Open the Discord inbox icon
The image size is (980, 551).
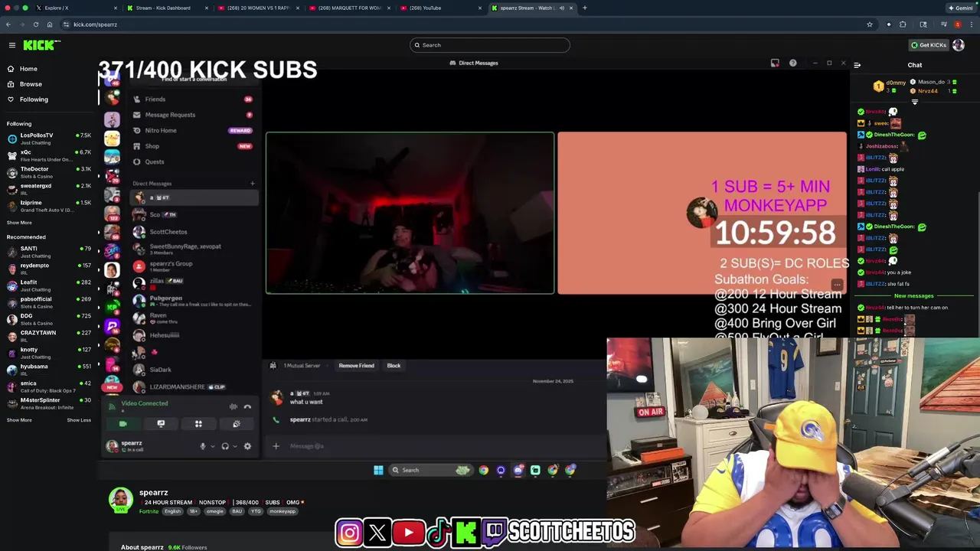pyautogui.click(x=775, y=64)
